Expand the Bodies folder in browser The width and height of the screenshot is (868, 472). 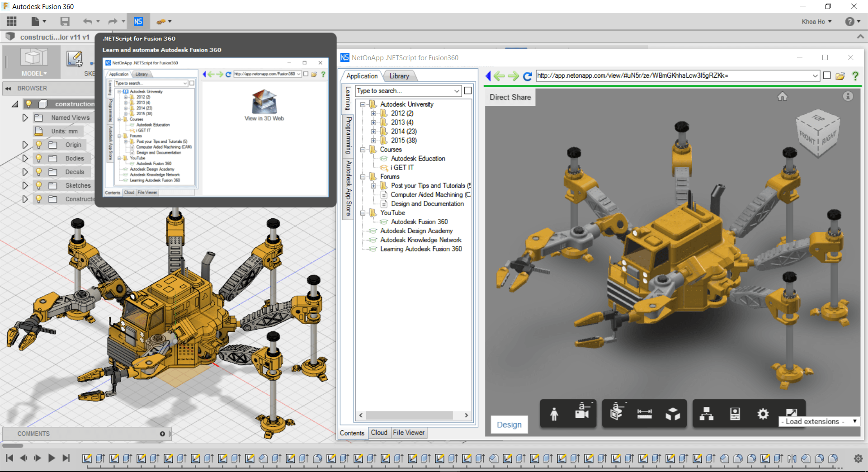(x=25, y=158)
